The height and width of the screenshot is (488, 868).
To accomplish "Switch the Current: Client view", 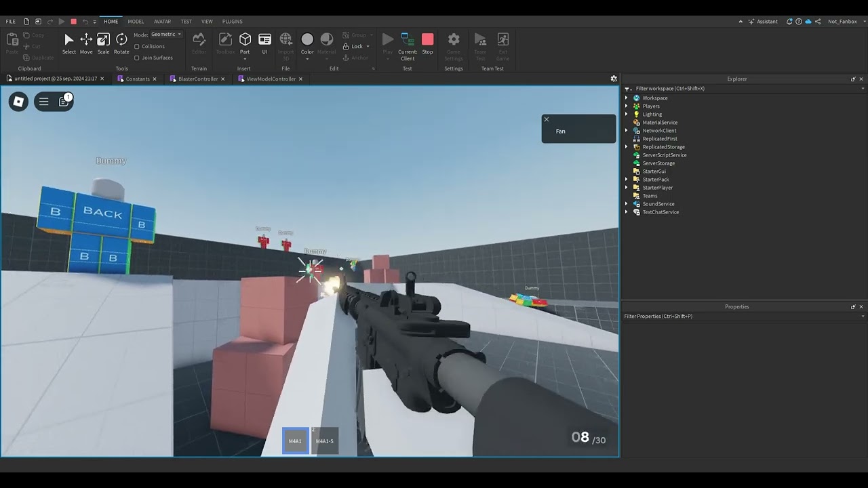I will tap(408, 46).
